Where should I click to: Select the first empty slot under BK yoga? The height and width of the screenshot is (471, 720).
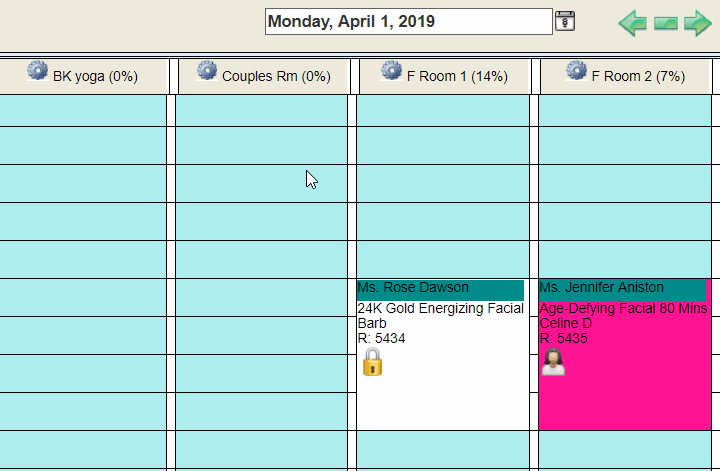click(x=83, y=111)
